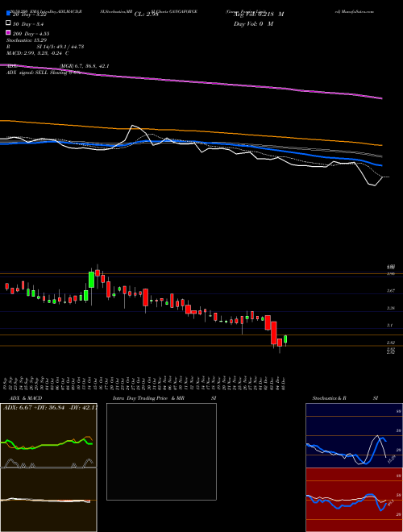Click the 'Day Vol: 0 M' label

pyautogui.click(x=253, y=23)
